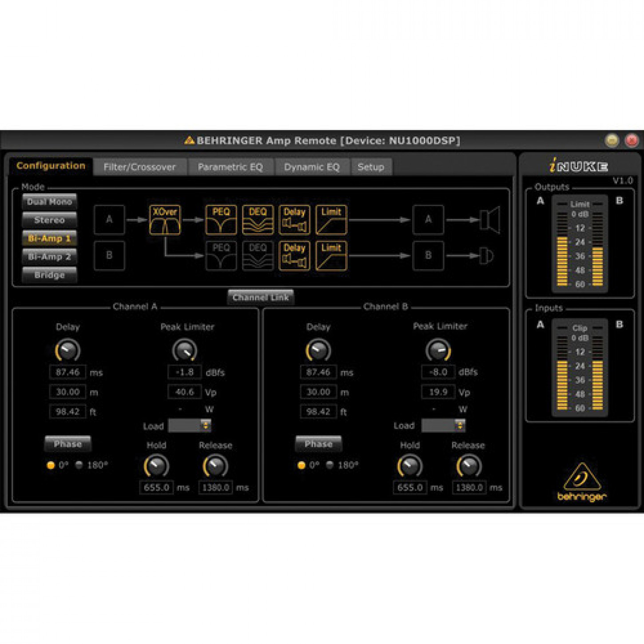Select Bi-Amp 2 mode

(49, 257)
